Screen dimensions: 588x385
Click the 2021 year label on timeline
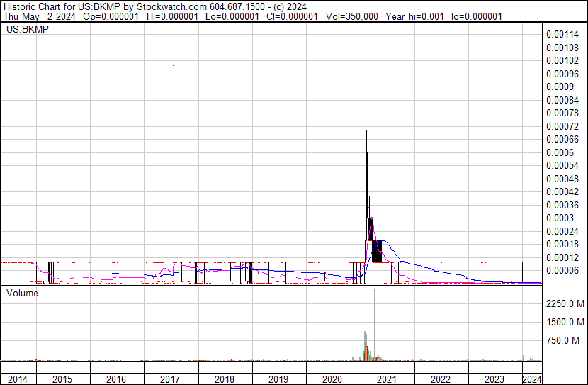pos(386,379)
